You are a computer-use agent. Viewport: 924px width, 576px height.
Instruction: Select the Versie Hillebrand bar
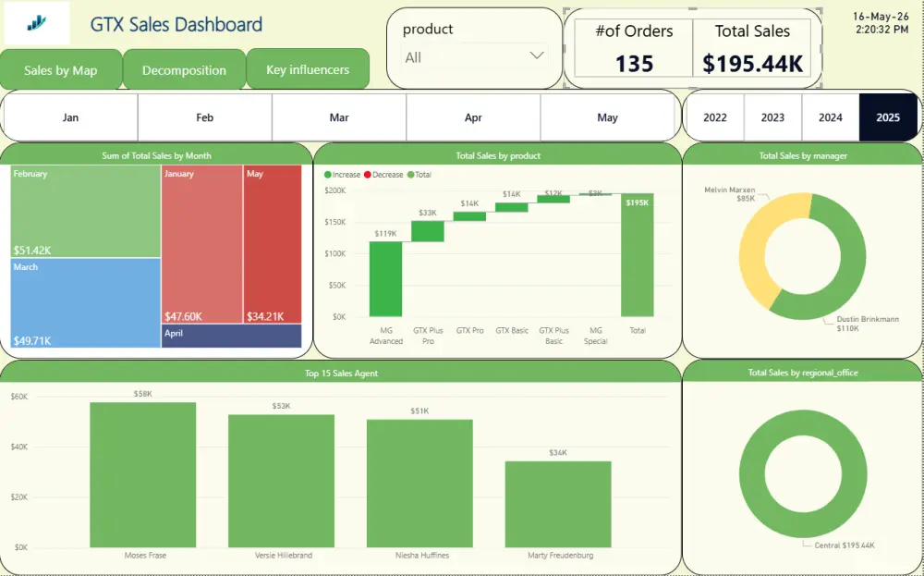[x=281, y=481]
